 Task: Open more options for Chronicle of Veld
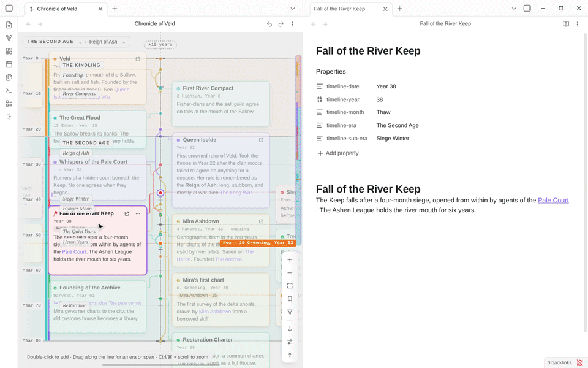click(293, 24)
